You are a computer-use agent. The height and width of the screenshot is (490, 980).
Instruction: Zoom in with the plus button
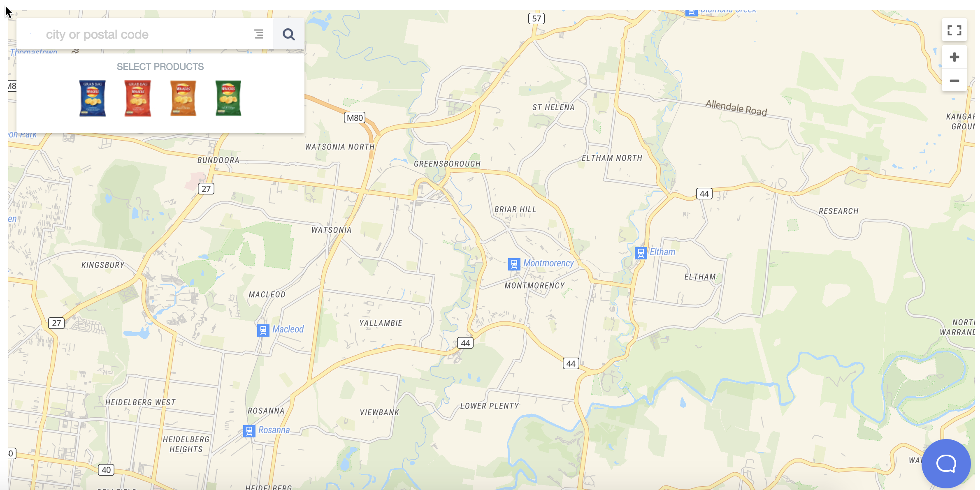(x=954, y=57)
